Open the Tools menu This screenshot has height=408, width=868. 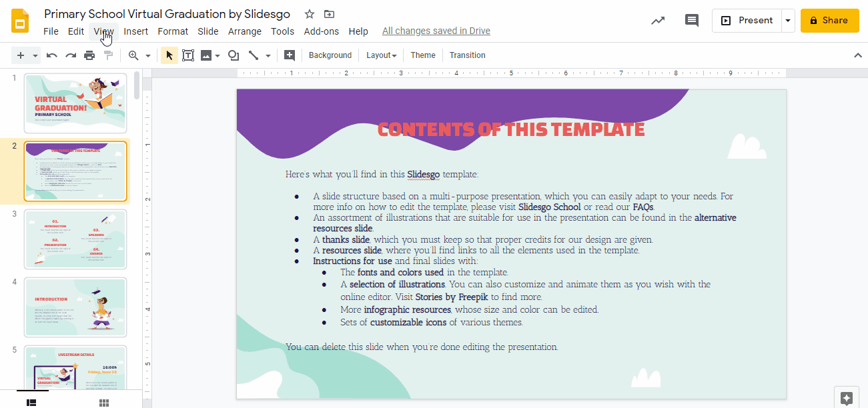point(283,31)
